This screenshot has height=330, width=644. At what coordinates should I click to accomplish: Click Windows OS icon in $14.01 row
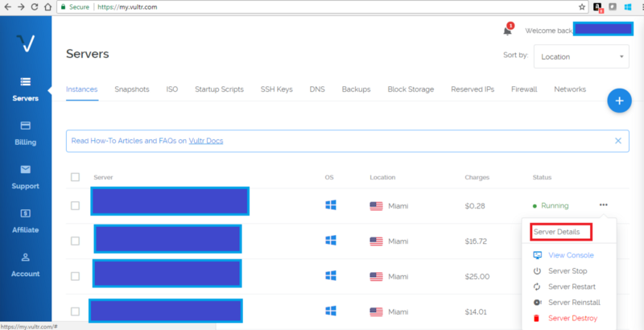(331, 311)
